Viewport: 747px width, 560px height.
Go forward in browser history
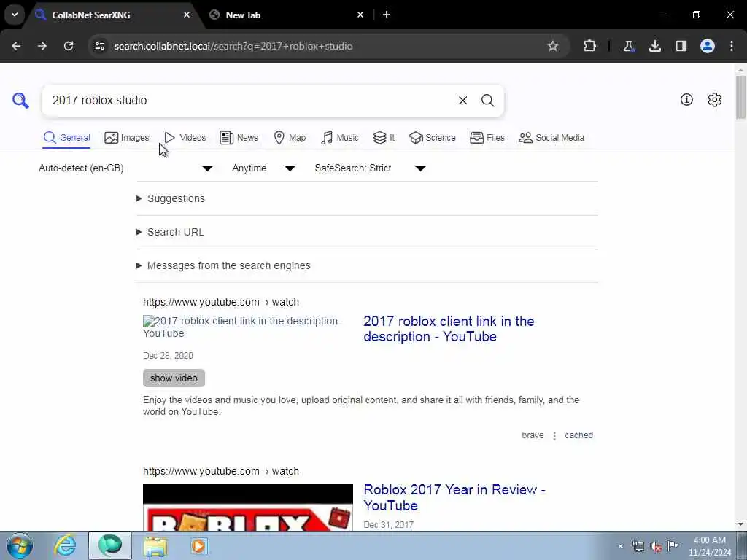click(42, 46)
